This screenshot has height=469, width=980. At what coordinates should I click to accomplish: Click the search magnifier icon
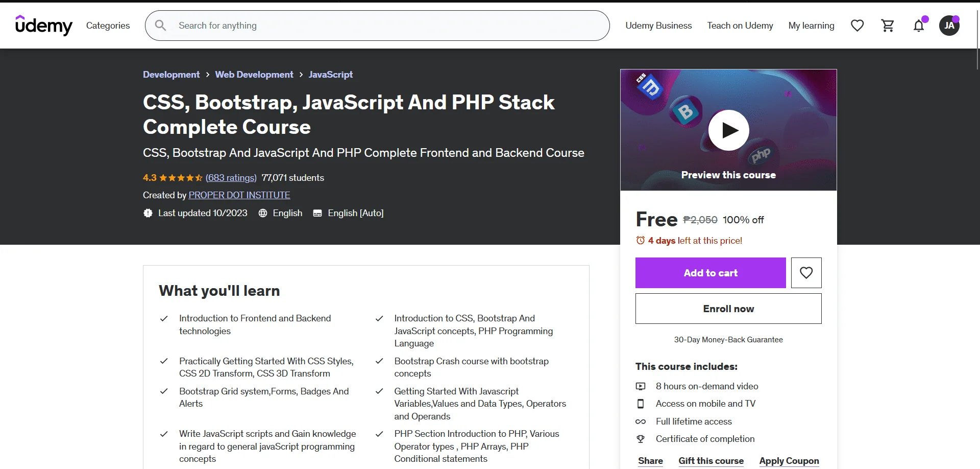point(160,25)
